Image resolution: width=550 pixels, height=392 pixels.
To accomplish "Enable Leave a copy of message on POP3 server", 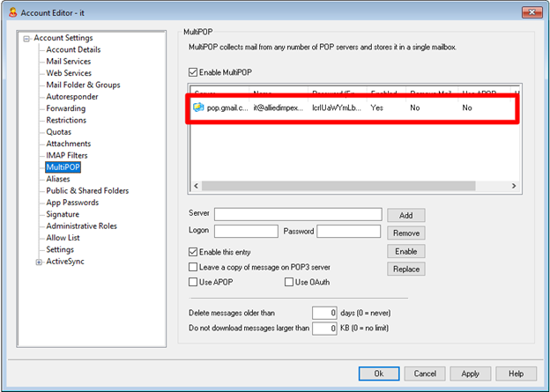I will coord(194,267).
